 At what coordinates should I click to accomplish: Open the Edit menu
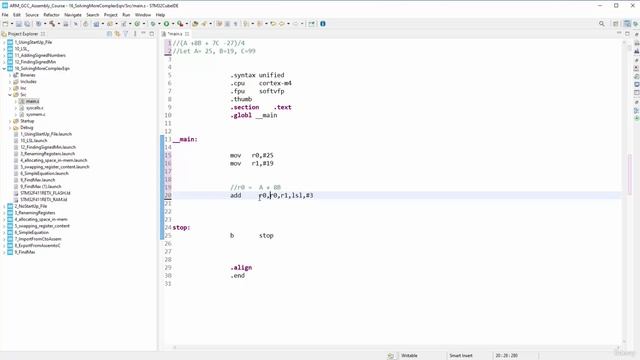(17, 15)
